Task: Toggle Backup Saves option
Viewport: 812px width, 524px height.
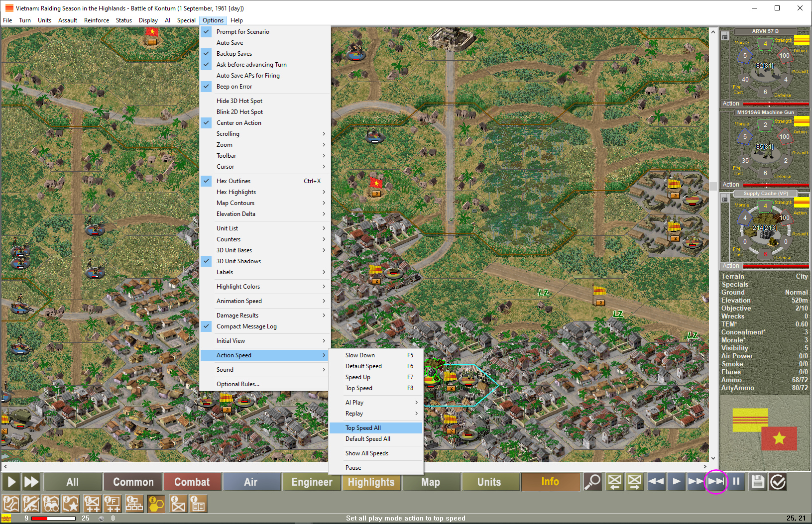Action: [x=265, y=54]
